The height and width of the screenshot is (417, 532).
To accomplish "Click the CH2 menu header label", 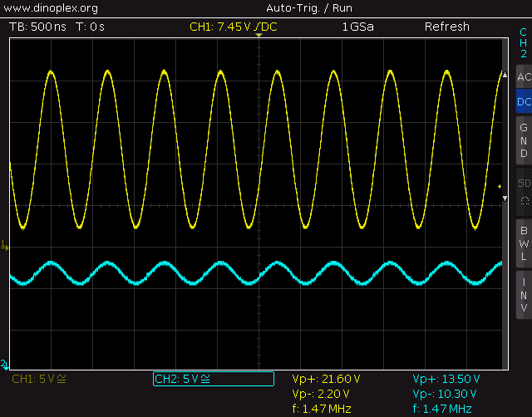I will point(523,42).
